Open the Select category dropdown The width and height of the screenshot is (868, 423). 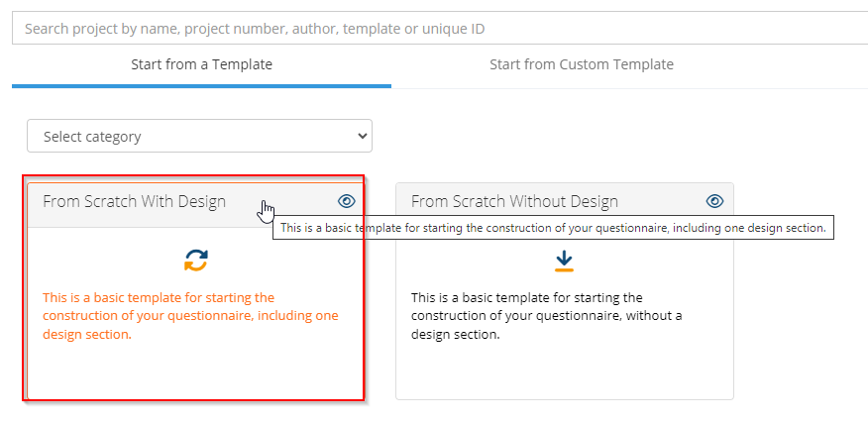(x=199, y=137)
